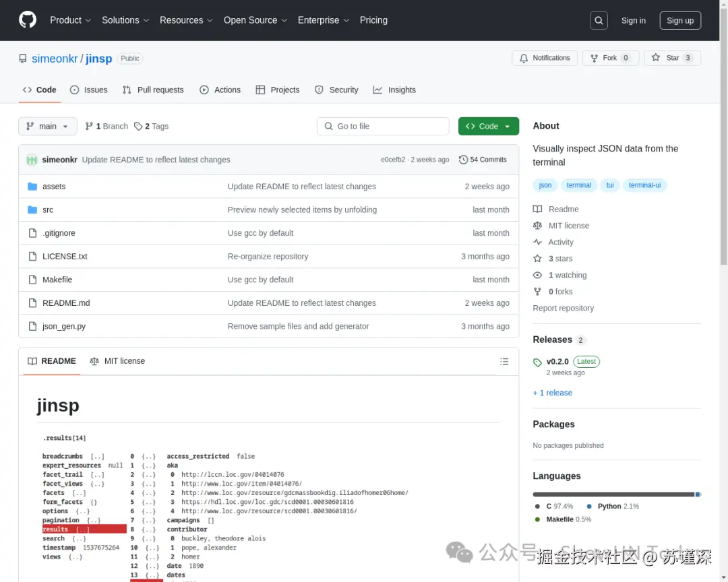Open the Pull requests tab
Screen dimensions: 728x582
(x=153, y=90)
